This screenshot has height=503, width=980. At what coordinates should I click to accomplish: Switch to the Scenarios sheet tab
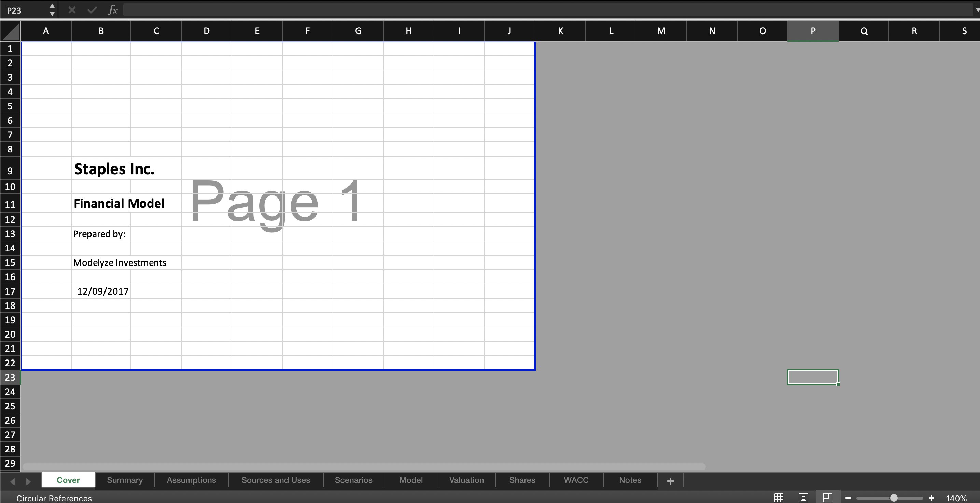tap(353, 480)
